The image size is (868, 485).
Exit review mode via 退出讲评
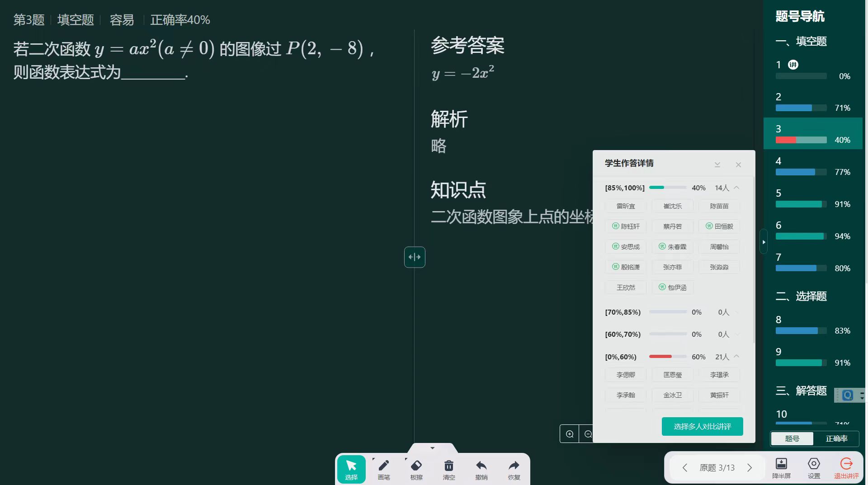click(x=846, y=468)
